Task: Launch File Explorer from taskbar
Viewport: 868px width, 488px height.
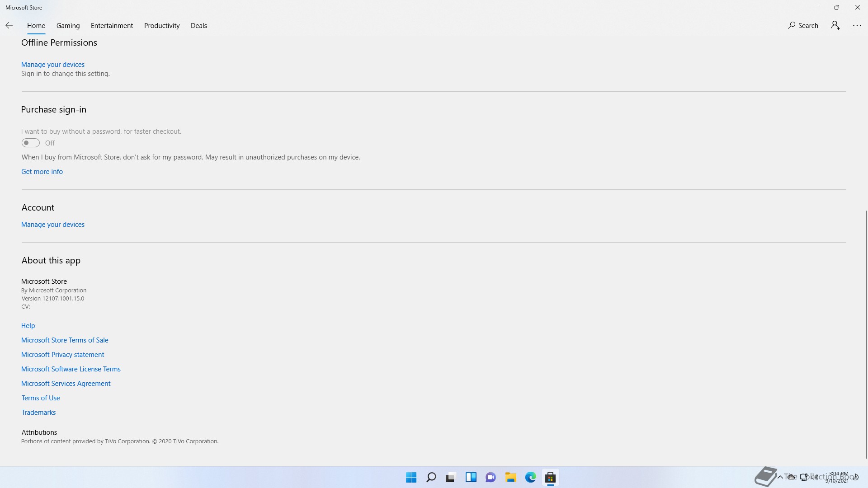Action: pyautogui.click(x=510, y=477)
